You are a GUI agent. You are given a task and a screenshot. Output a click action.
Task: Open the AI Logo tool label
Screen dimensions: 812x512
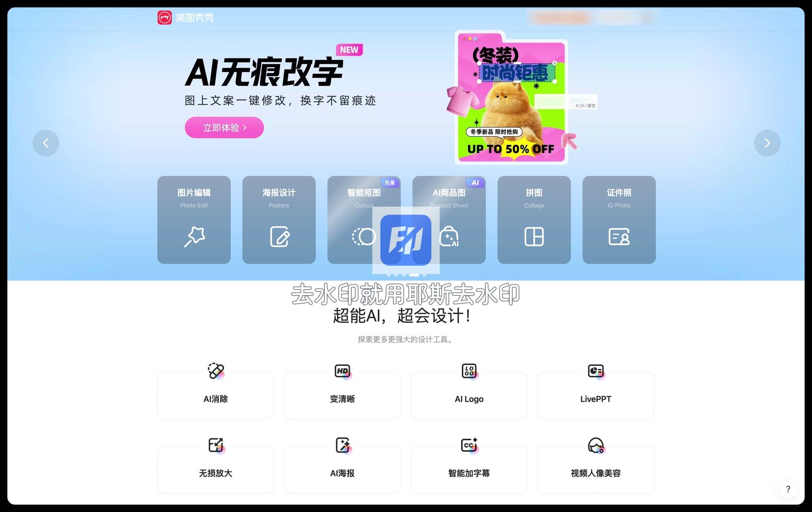click(x=469, y=399)
